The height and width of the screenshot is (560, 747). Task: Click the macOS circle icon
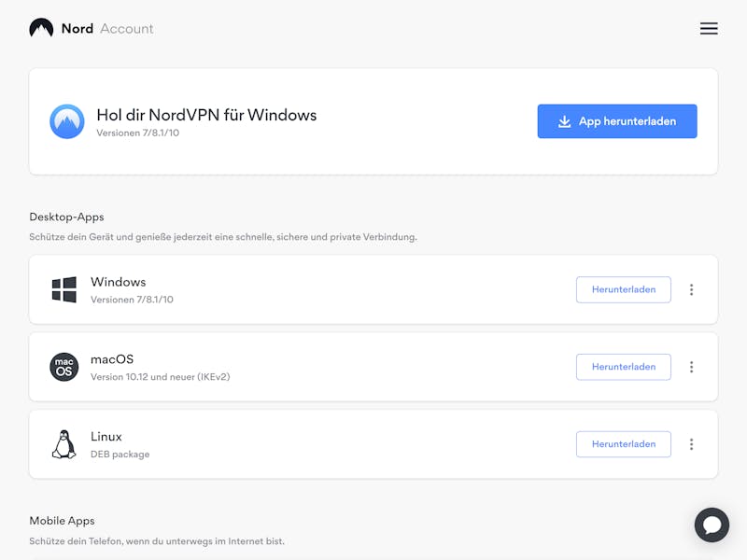coord(63,367)
